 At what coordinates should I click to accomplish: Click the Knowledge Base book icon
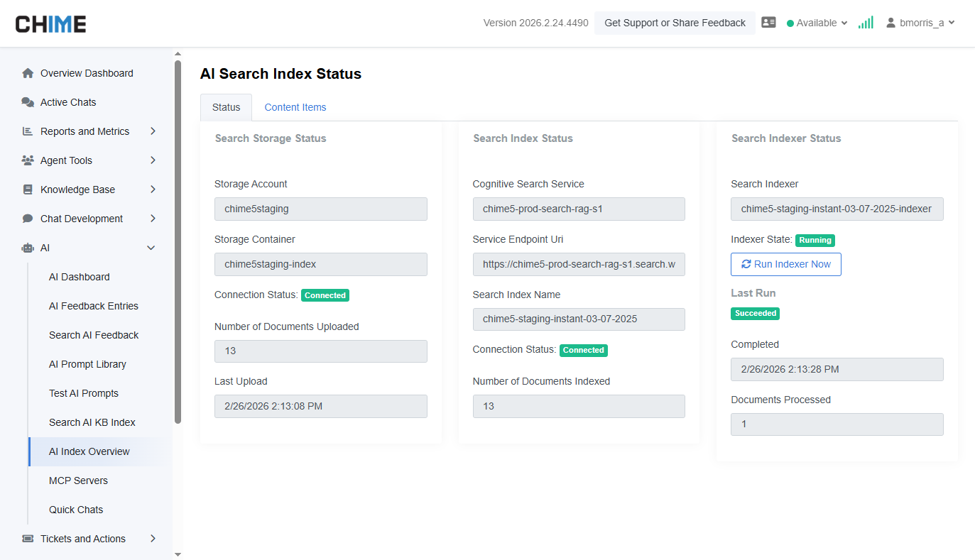28,190
